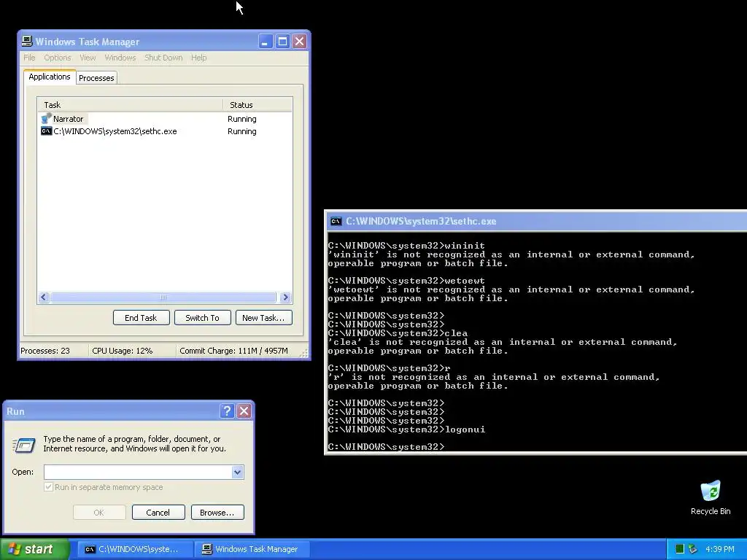Expand the Open combo box dropdown arrow

(x=237, y=472)
